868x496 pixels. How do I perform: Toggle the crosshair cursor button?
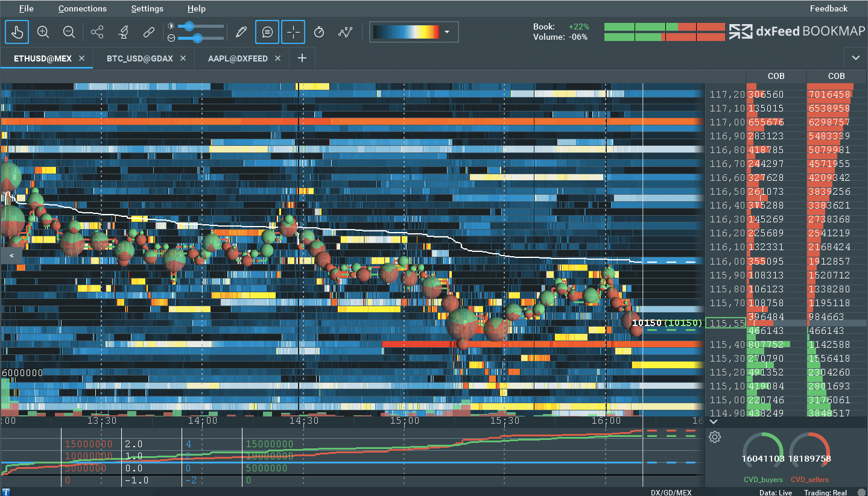(x=293, y=32)
